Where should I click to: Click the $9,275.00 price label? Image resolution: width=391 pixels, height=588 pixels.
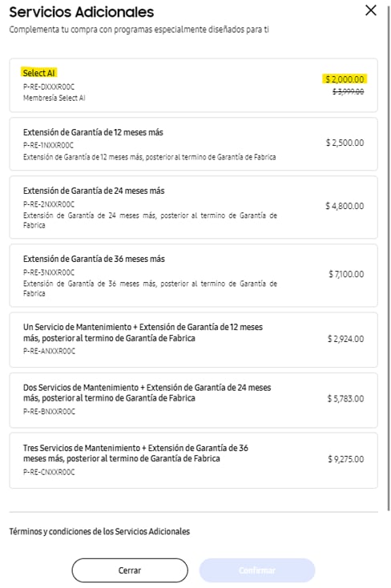click(x=346, y=459)
